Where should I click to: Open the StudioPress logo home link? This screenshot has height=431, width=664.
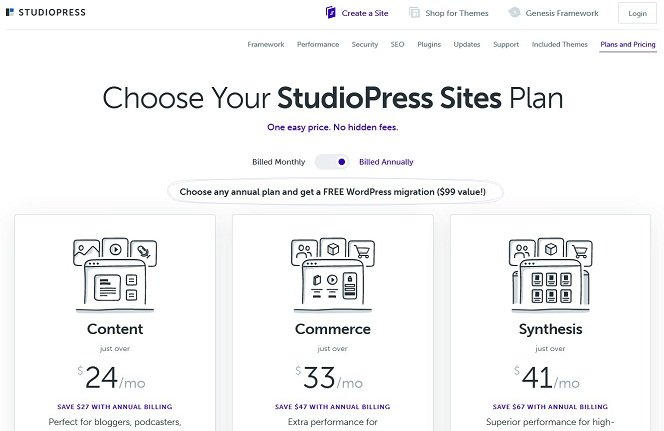[46, 12]
